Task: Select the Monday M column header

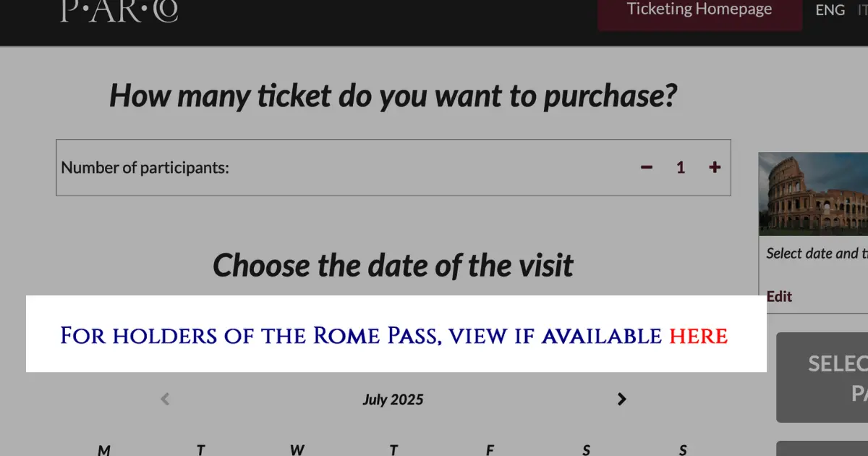Action: 104,449
